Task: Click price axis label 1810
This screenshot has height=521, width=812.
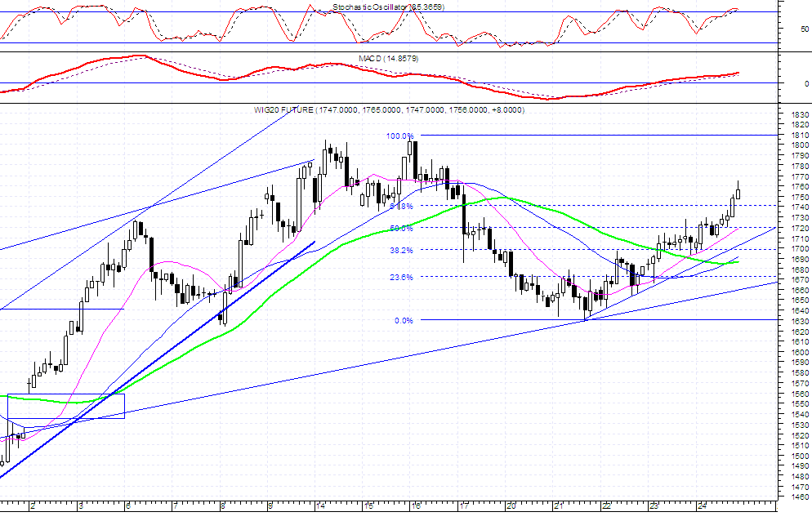Action: tap(801, 136)
